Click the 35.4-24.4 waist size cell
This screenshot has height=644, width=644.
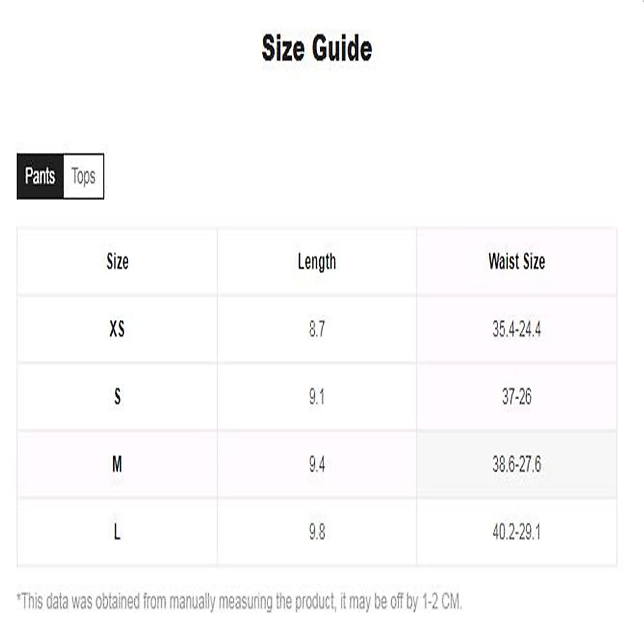pos(516,328)
